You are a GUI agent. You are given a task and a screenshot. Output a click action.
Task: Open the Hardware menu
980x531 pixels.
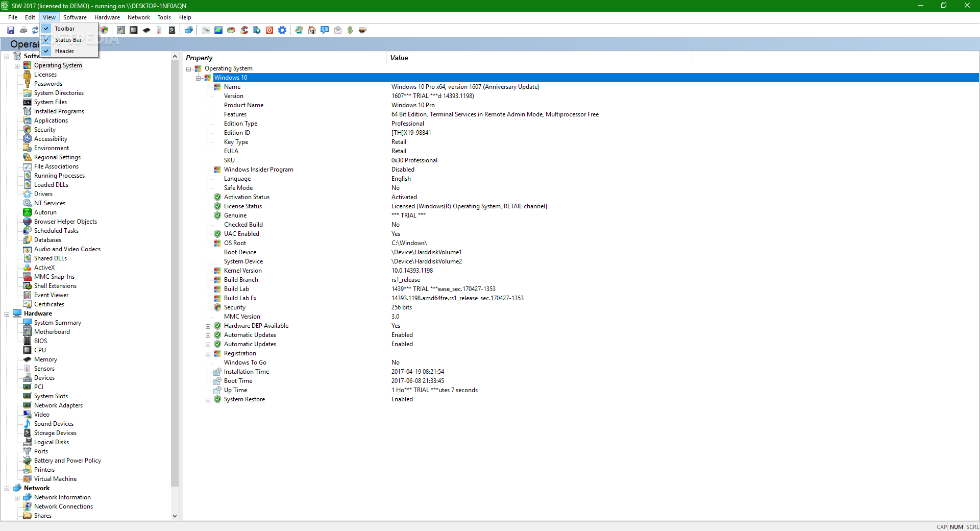click(107, 17)
